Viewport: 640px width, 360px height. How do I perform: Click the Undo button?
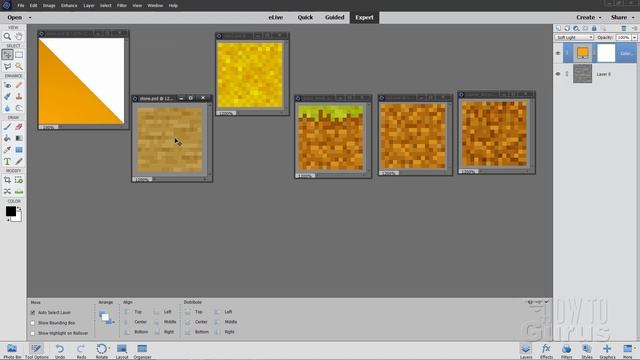60,351
